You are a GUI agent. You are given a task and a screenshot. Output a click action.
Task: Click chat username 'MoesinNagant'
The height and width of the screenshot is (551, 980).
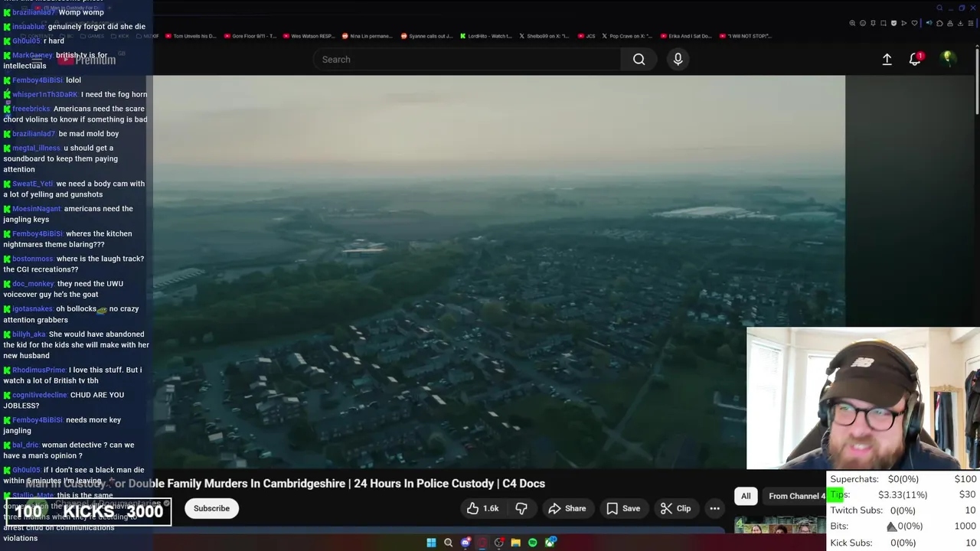click(37, 209)
